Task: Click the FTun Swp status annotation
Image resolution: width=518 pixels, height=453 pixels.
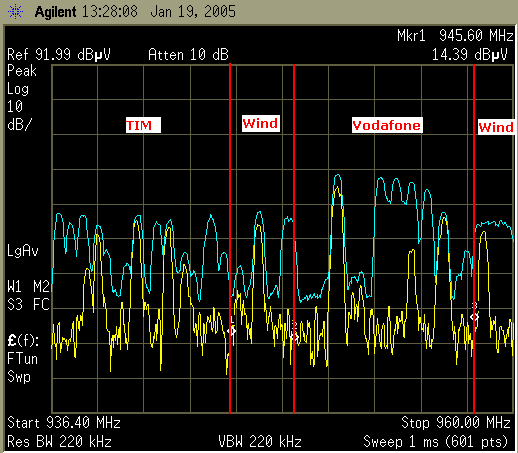Action: tap(22, 368)
